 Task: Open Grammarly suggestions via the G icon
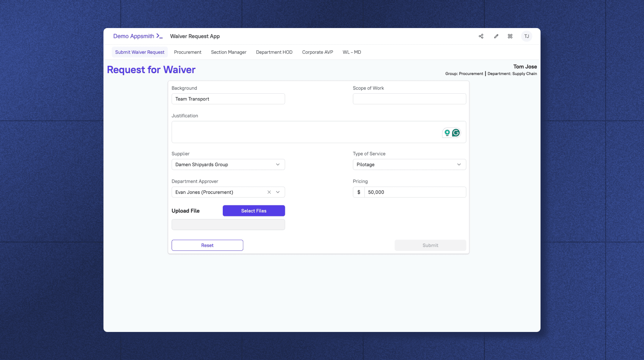tap(456, 133)
